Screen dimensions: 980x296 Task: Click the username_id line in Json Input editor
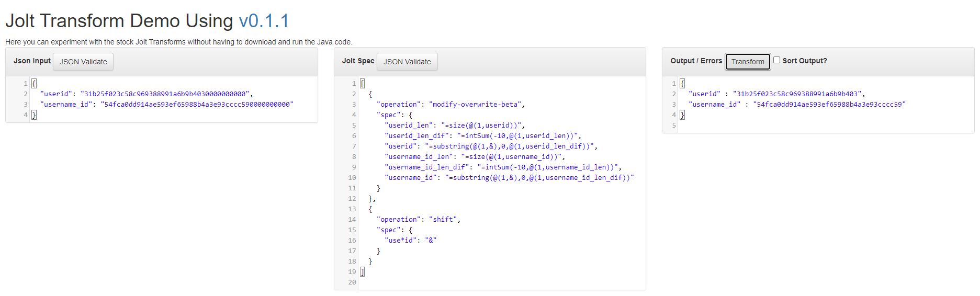(x=167, y=105)
